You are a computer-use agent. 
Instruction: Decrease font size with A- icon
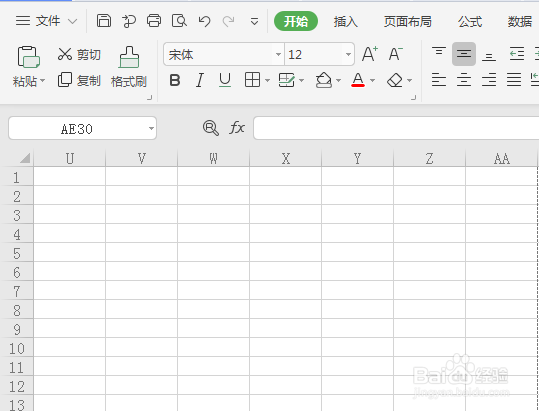tap(395, 54)
